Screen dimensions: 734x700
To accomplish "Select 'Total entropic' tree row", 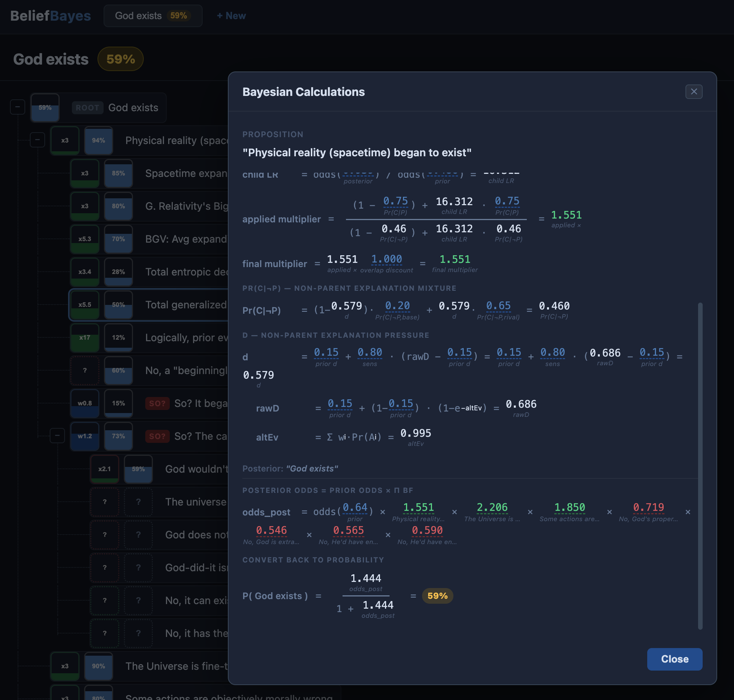I will (149, 272).
